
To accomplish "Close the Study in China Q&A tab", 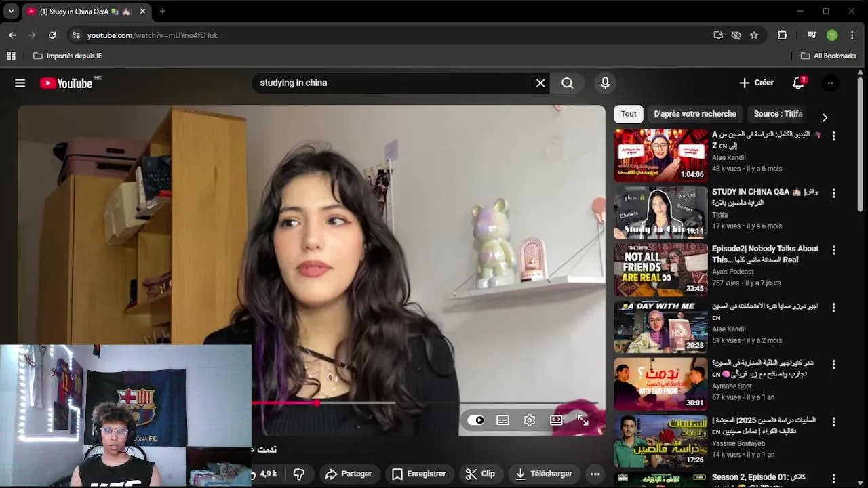I will point(142,12).
